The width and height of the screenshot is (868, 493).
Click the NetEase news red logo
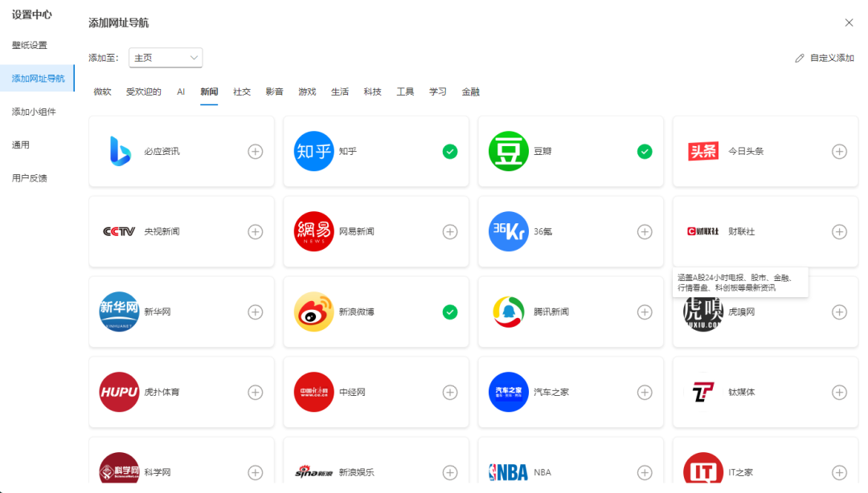coord(313,231)
